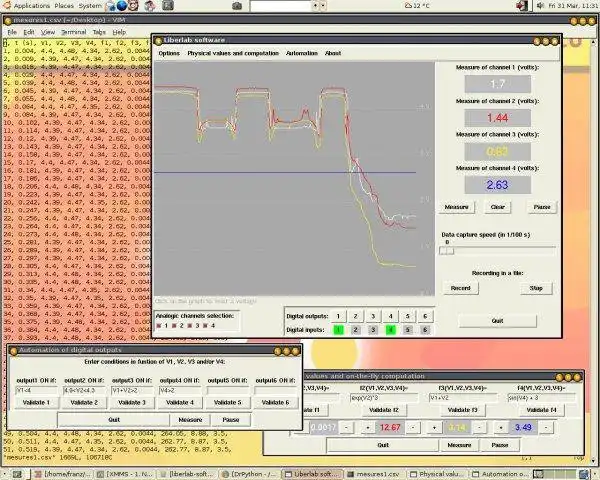Switch to DrPython window in taskbar
600x480 pixels.
[251, 474]
